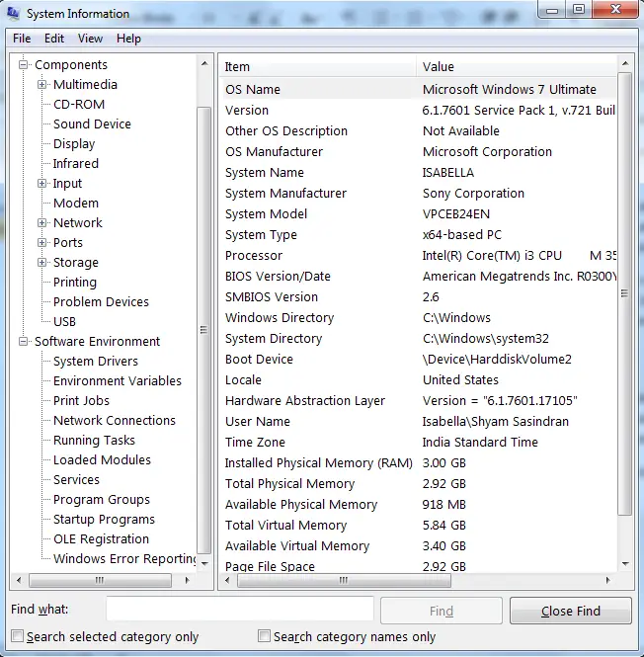Click the details pane scroll up arrow
644x657 pixels.
(x=625, y=63)
